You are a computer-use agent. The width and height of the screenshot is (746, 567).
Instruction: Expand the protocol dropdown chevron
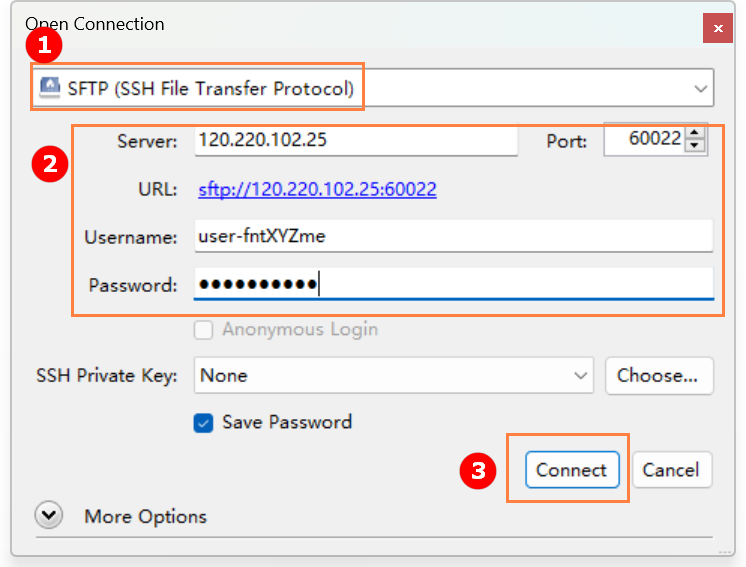point(700,89)
